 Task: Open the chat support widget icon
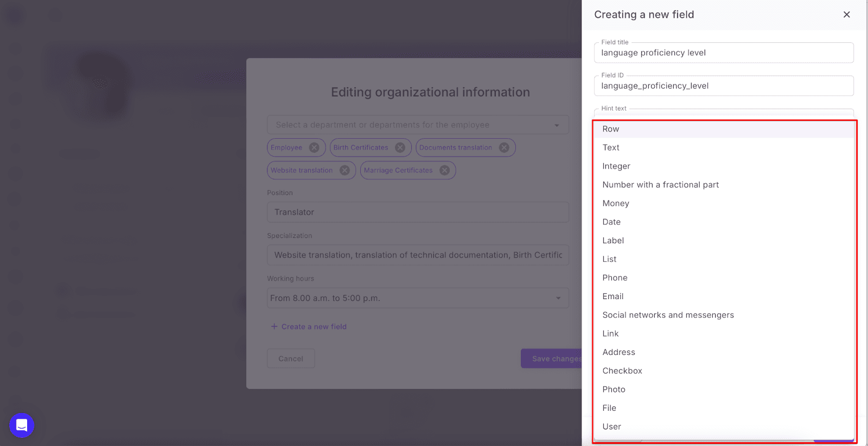coord(22,425)
